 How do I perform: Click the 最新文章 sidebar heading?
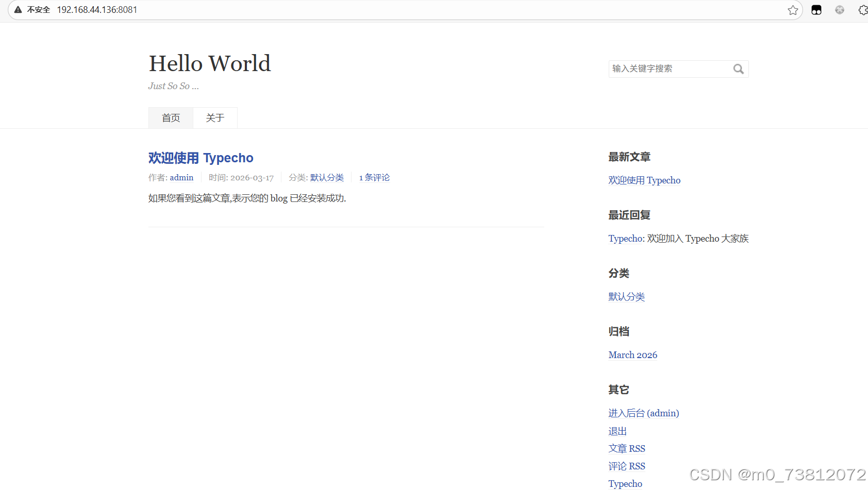[629, 157]
